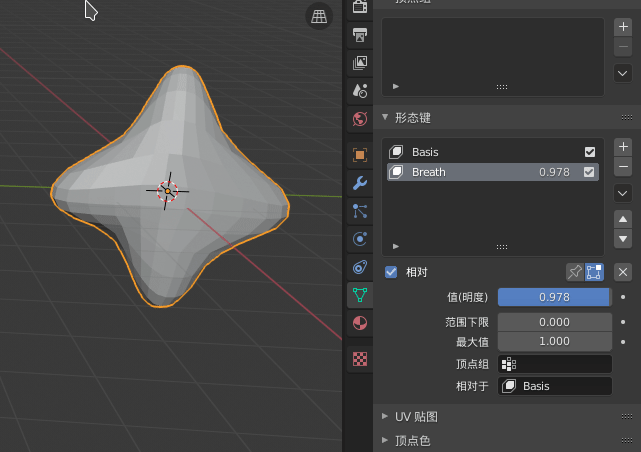Expand the 顶点色 panel
This screenshot has height=452, width=641.
click(x=385, y=440)
